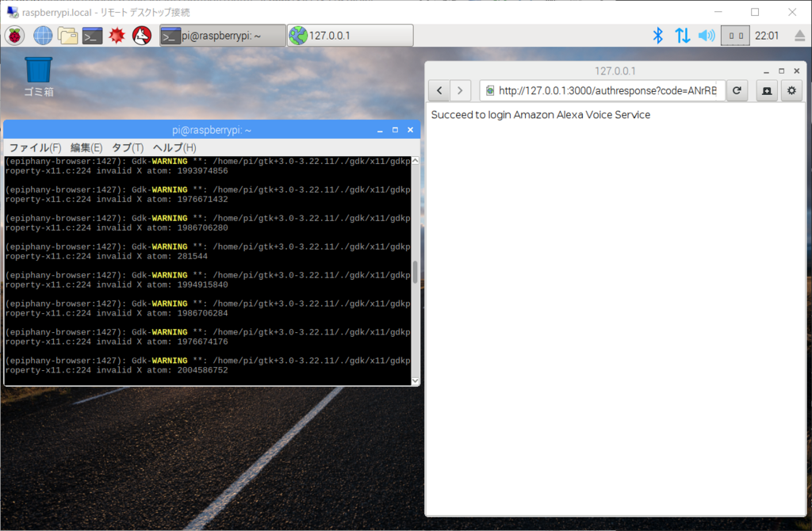Click the terminal vertical scrollbar thumb
Screen dimensions: 812x531
[416, 272]
